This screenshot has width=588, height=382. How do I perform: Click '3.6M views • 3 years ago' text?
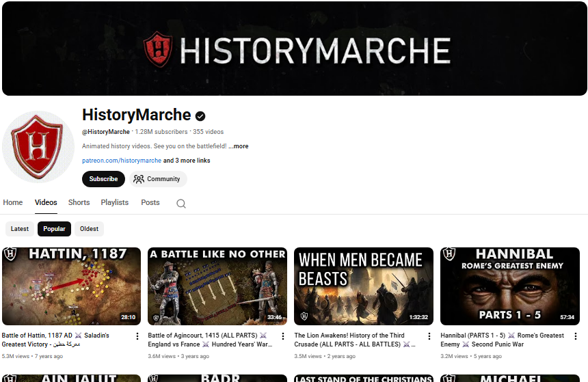click(x=178, y=356)
